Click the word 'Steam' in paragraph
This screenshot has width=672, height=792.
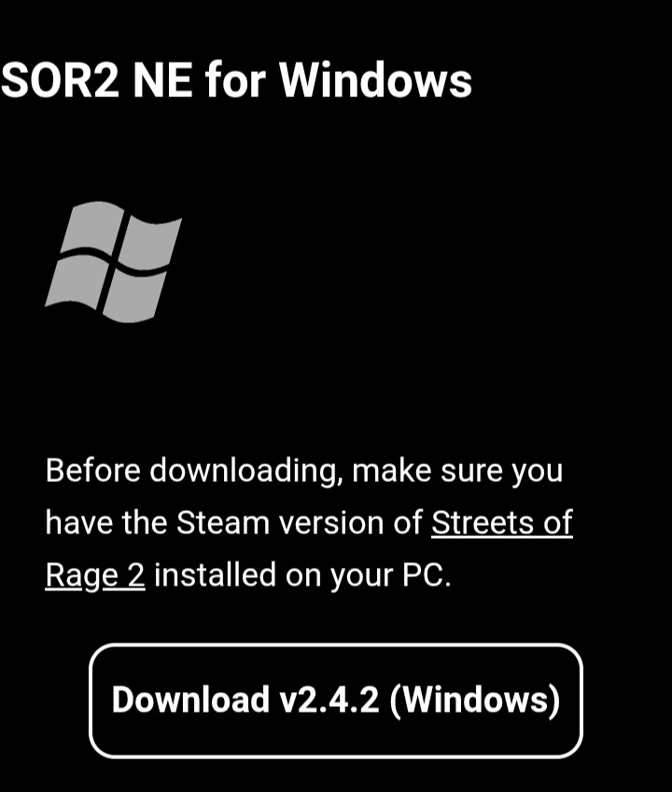pos(223,522)
